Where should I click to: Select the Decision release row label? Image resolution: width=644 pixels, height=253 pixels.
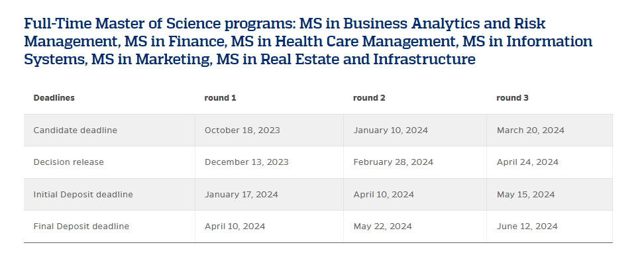(69, 162)
